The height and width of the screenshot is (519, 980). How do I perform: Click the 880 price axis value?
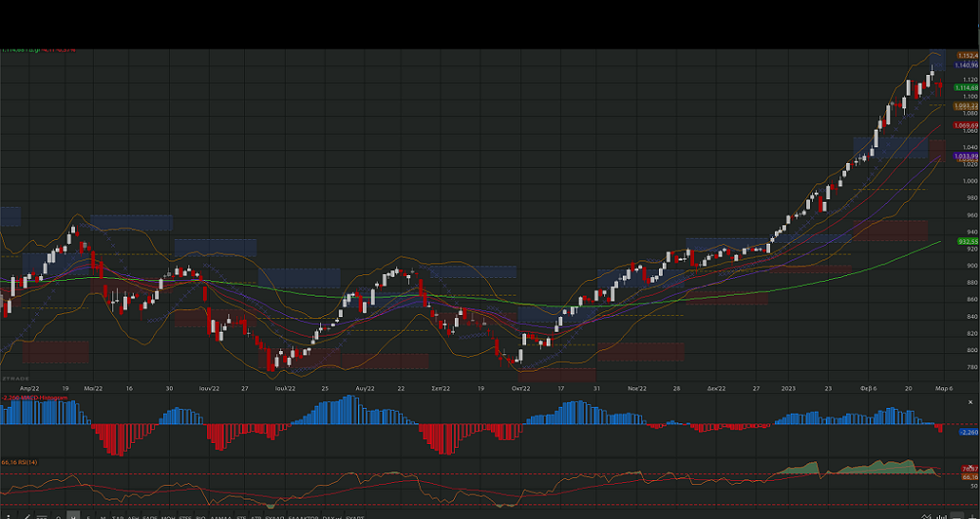coord(972,282)
